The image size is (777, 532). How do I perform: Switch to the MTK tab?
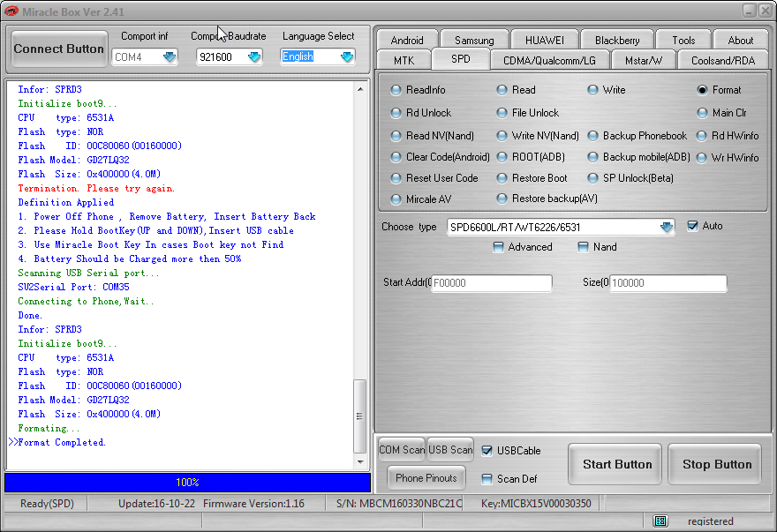(x=404, y=60)
